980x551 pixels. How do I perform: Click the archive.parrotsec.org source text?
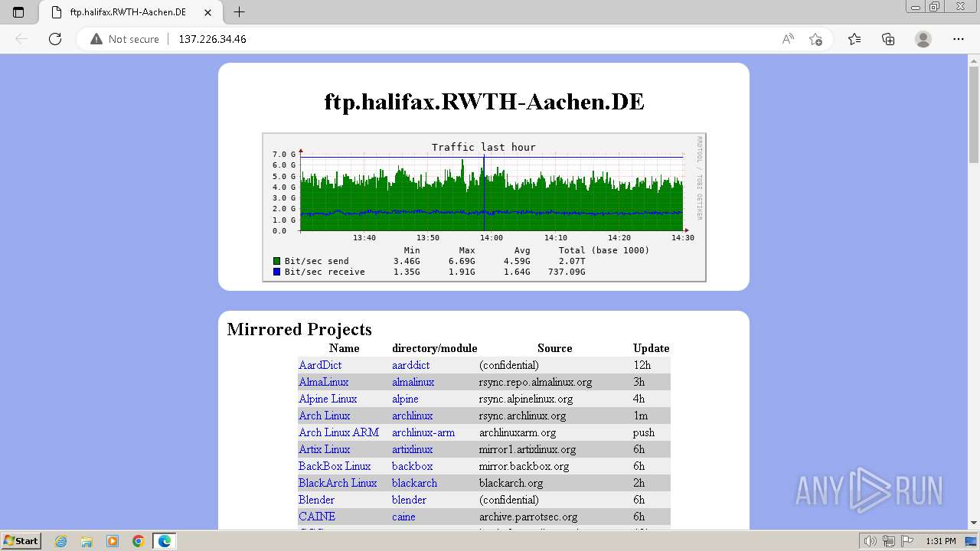tap(528, 517)
